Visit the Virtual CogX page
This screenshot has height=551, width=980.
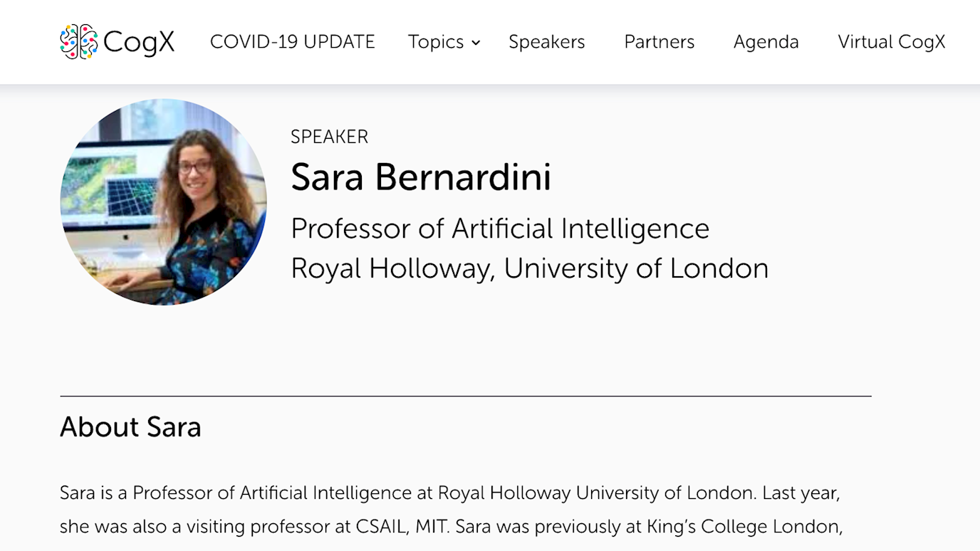[891, 42]
